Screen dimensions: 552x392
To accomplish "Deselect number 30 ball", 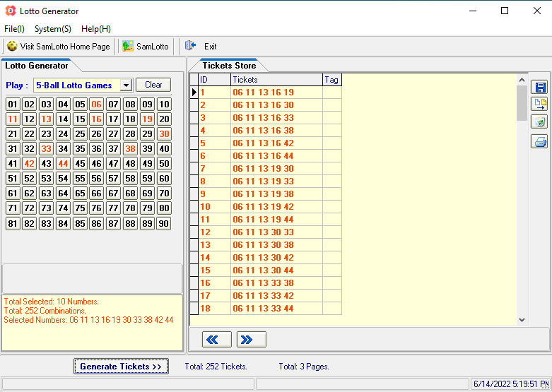I will coord(164,133).
